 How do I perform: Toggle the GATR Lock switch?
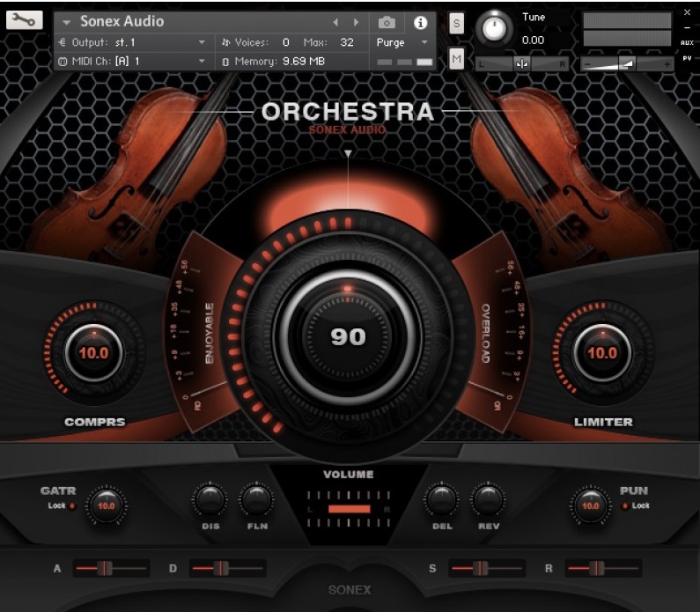click(x=72, y=505)
